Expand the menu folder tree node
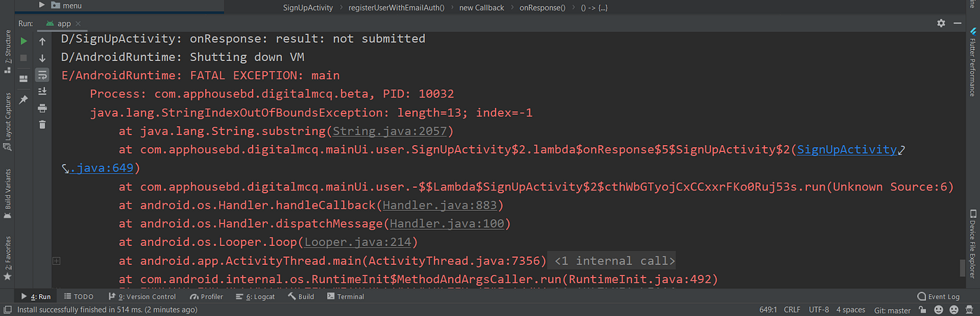 tap(42, 5)
